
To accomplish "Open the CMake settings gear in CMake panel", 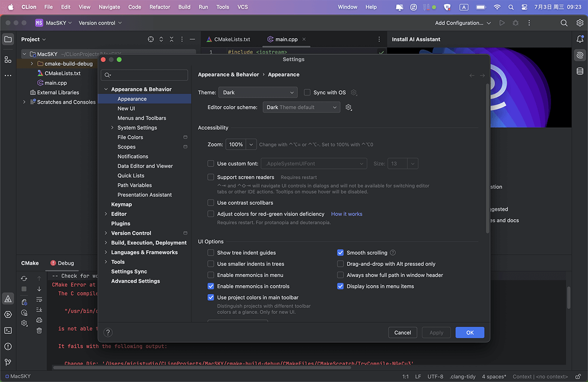I will point(24,323).
